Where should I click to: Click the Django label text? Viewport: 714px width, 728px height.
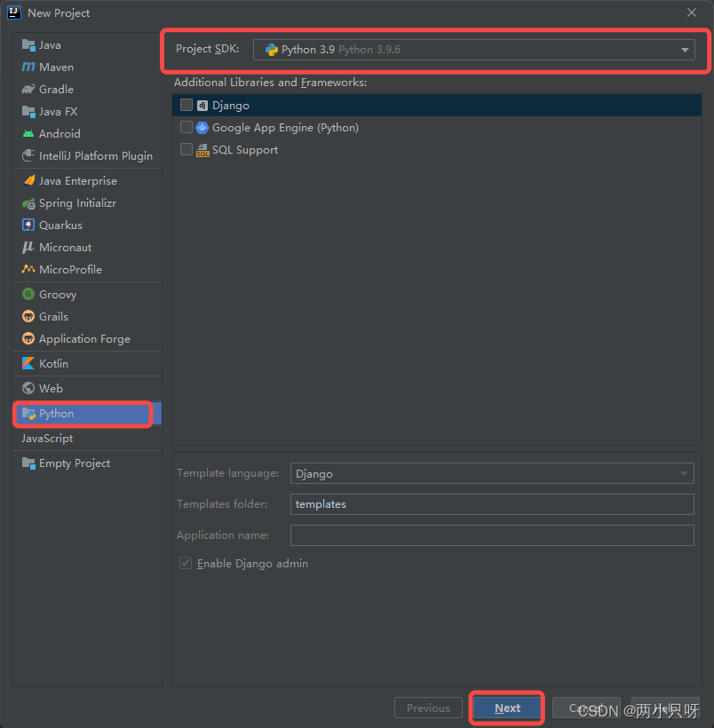231,106
